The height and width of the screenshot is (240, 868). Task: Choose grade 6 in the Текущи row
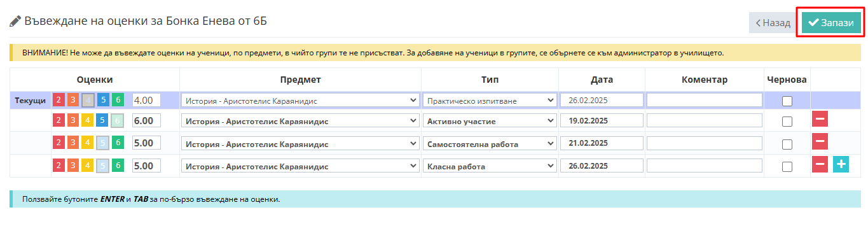point(118,101)
